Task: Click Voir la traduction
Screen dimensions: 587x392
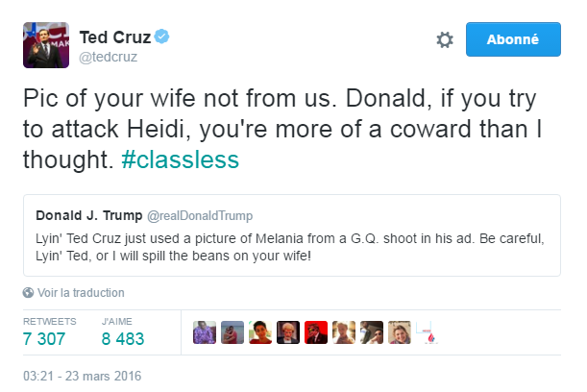Action: pos(81,293)
